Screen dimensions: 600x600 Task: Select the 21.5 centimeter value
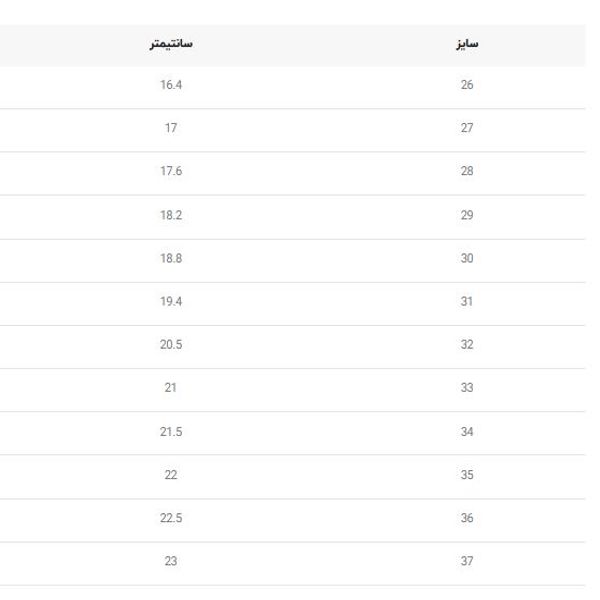coord(171,432)
